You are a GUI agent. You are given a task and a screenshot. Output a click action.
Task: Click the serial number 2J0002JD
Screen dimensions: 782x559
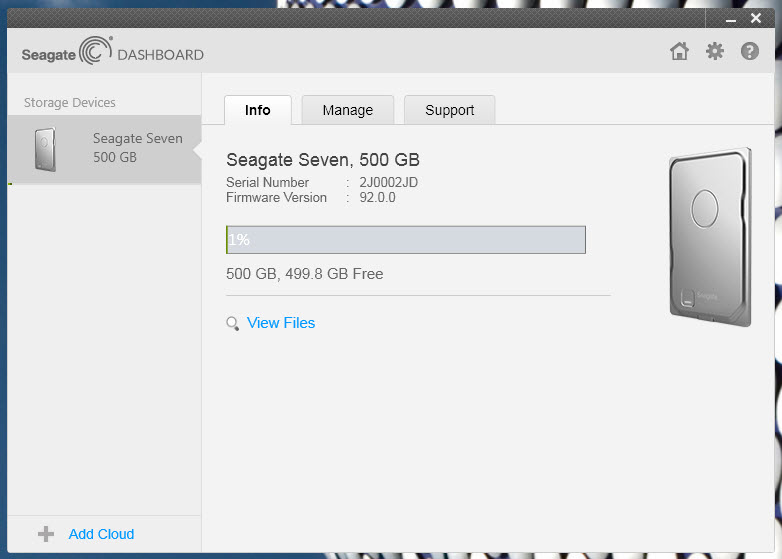click(389, 183)
